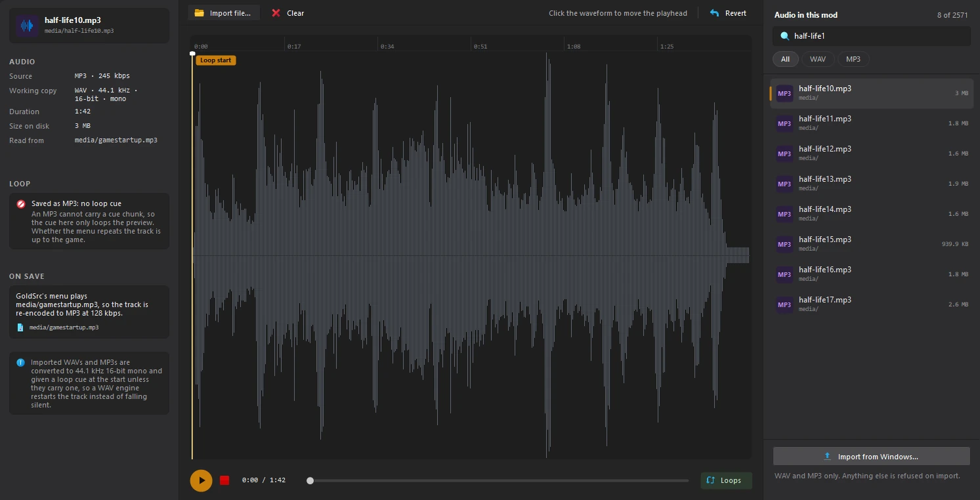Select half-life15.mp3 file name in list
980x500 pixels.
click(x=825, y=240)
